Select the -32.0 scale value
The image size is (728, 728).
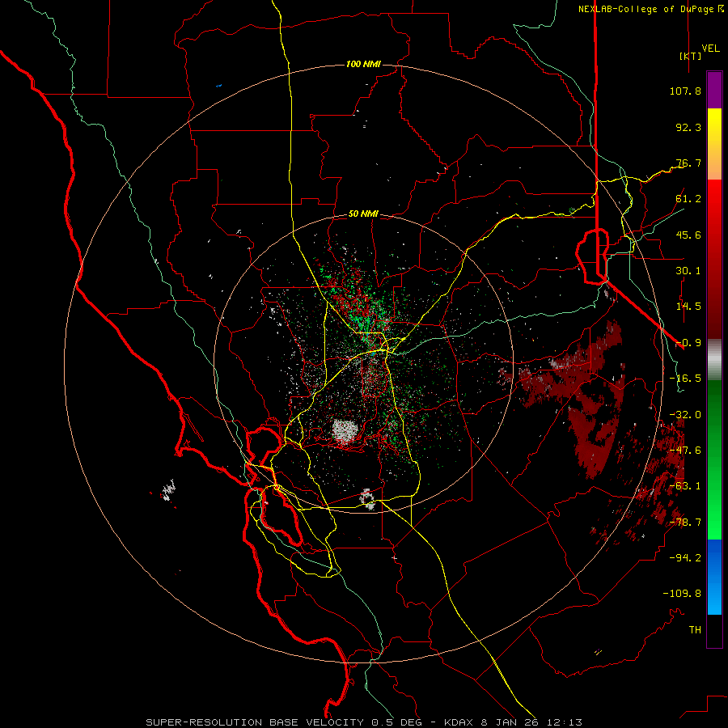pyautogui.click(x=685, y=415)
